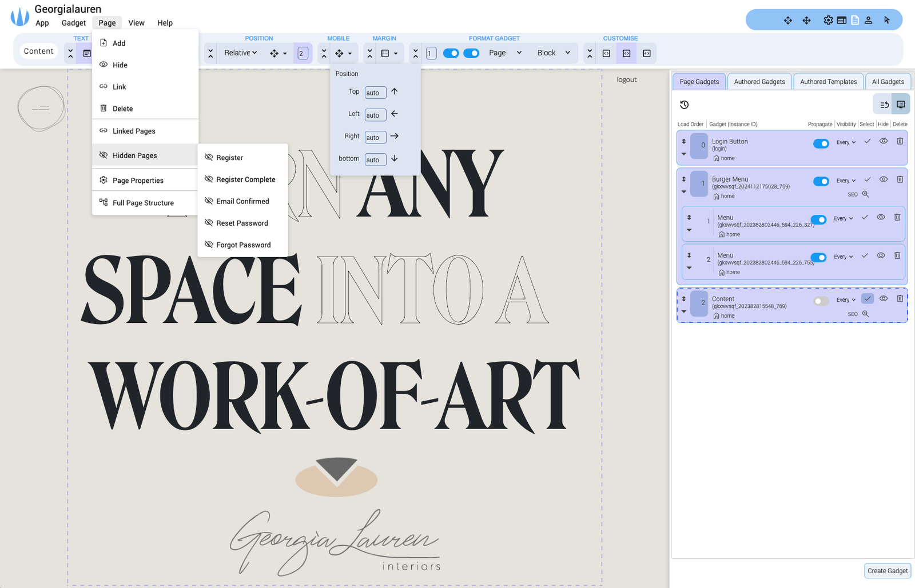Click the first code box icon in CUSTOMISE section
The height and width of the screenshot is (588, 915).
(x=606, y=53)
